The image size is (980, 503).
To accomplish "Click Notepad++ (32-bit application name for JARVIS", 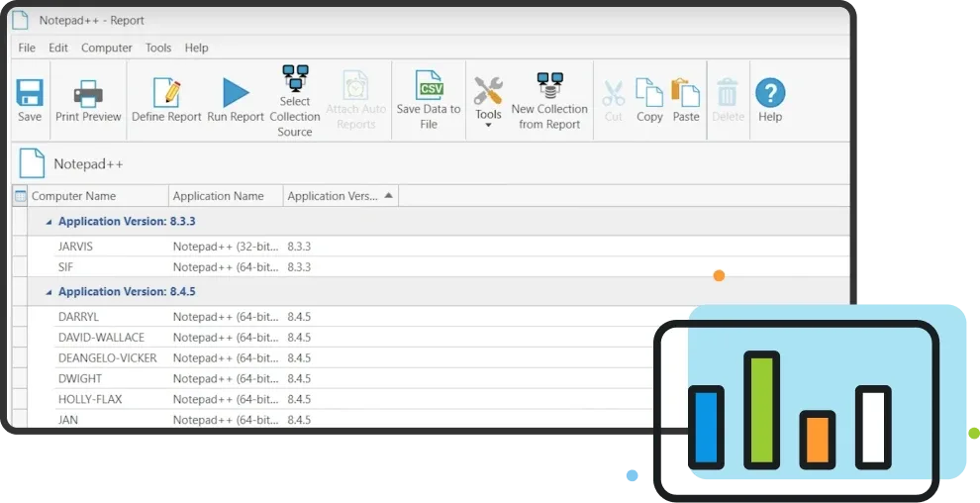I will coord(226,247).
